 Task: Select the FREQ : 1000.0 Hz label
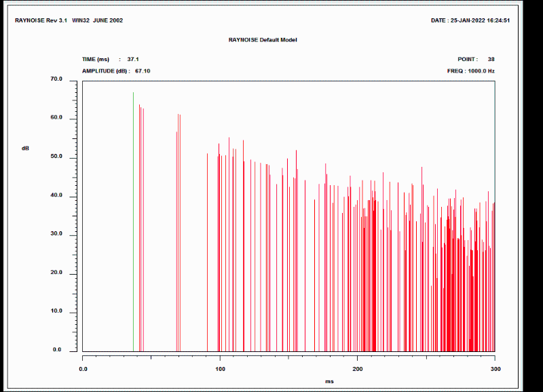pyautogui.click(x=470, y=71)
